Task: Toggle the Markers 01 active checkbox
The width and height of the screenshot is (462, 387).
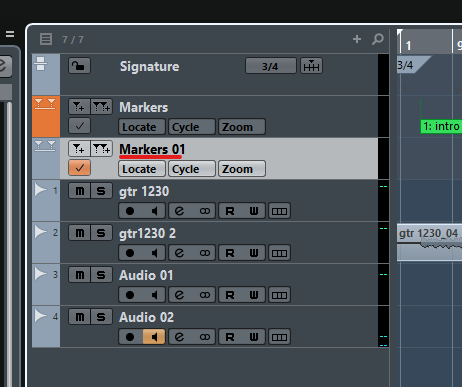Action: 79,168
